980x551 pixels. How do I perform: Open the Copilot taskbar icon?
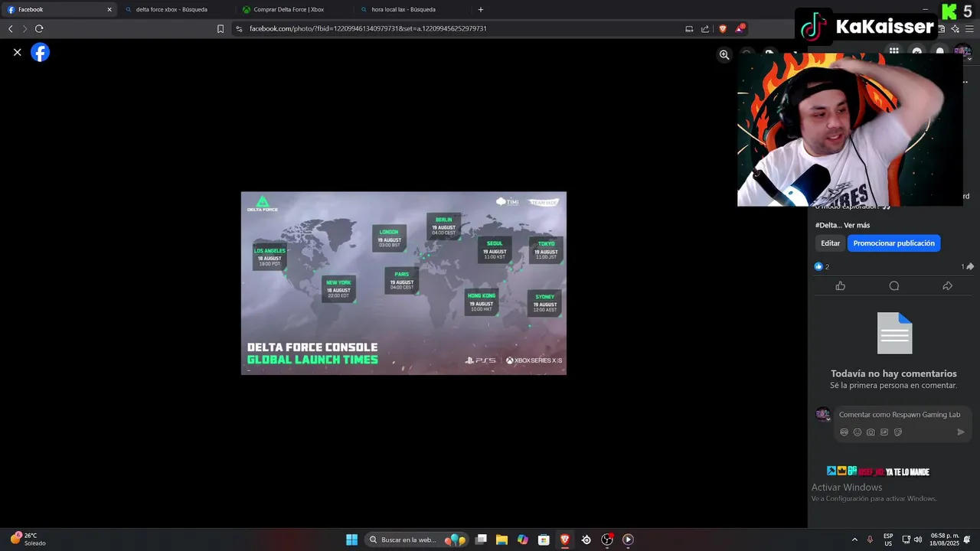pyautogui.click(x=523, y=540)
